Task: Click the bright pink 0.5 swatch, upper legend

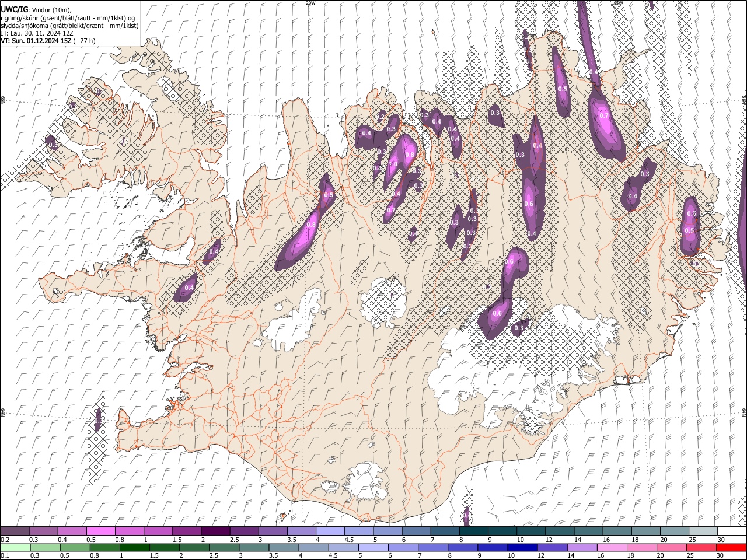Action: pos(101,531)
